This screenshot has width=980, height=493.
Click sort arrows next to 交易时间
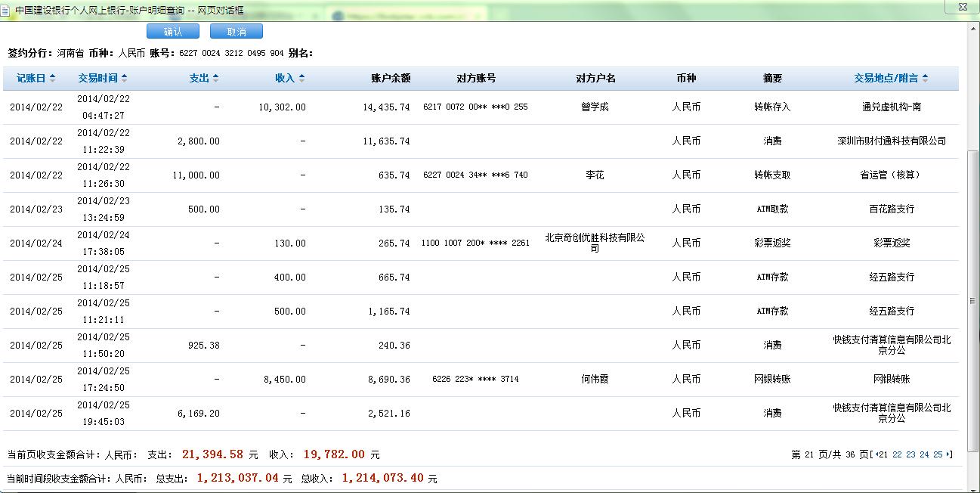[125, 79]
